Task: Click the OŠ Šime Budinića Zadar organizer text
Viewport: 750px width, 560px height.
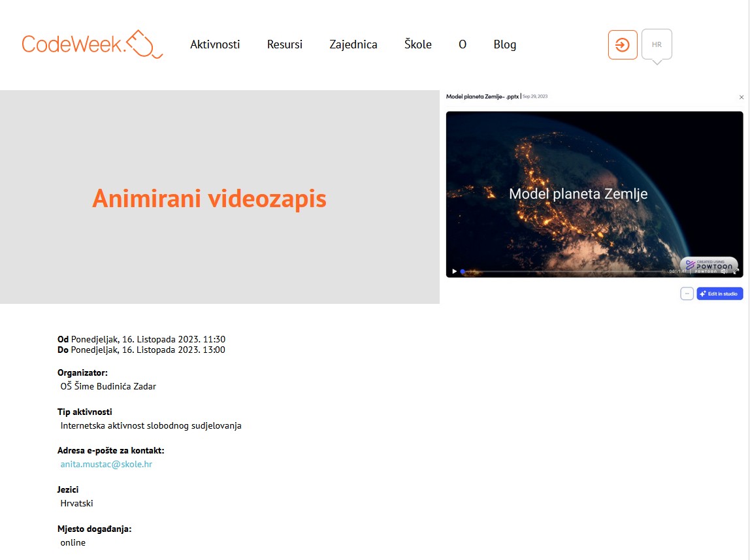Action: (x=108, y=386)
